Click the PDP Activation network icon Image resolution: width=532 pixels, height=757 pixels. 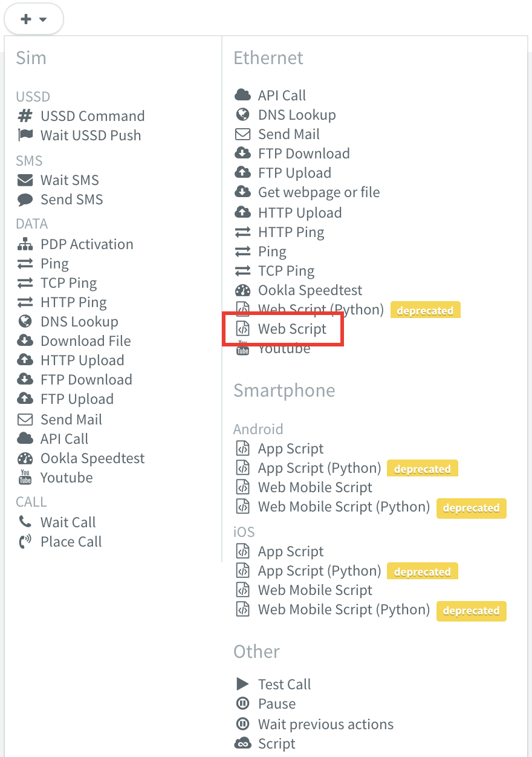click(x=25, y=244)
